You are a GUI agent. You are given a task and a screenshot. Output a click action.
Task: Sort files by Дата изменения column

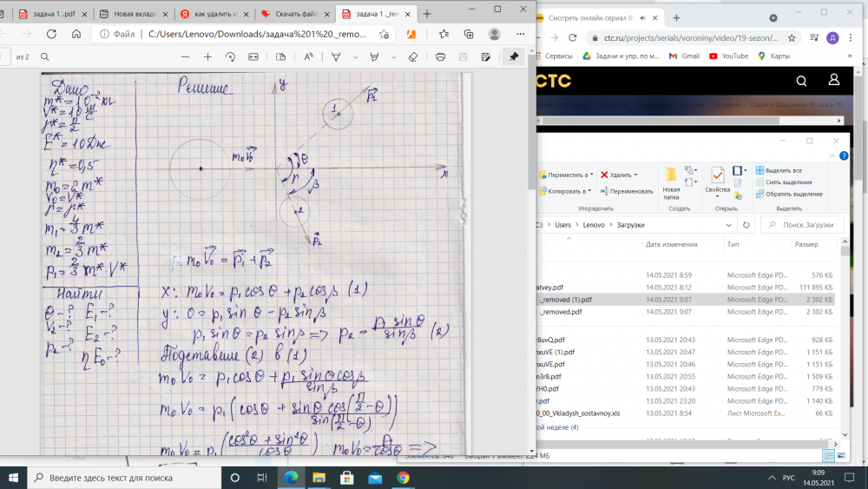pos(672,244)
